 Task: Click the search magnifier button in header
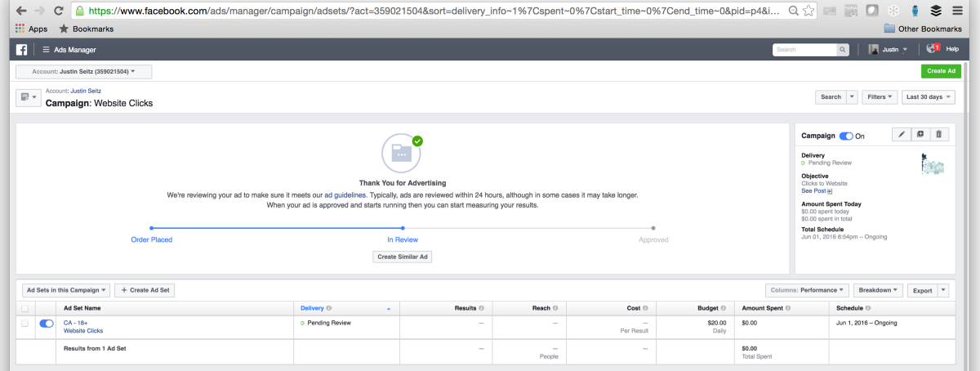(843, 50)
